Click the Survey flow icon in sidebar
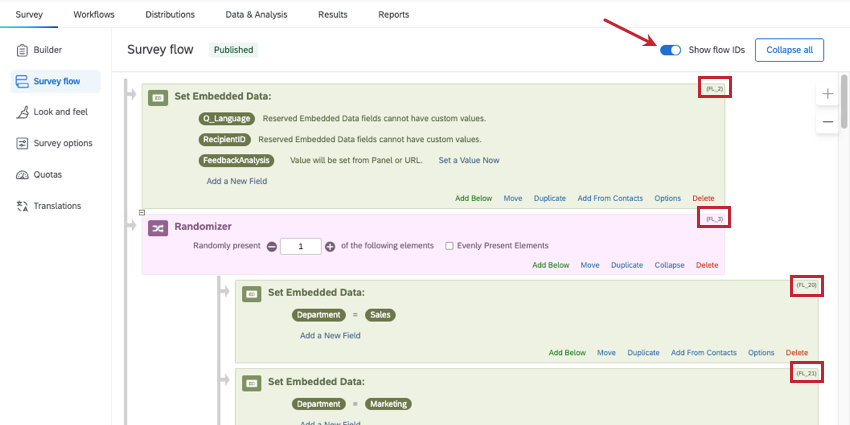The width and height of the screenshot is (850, 425). point(22,81)
